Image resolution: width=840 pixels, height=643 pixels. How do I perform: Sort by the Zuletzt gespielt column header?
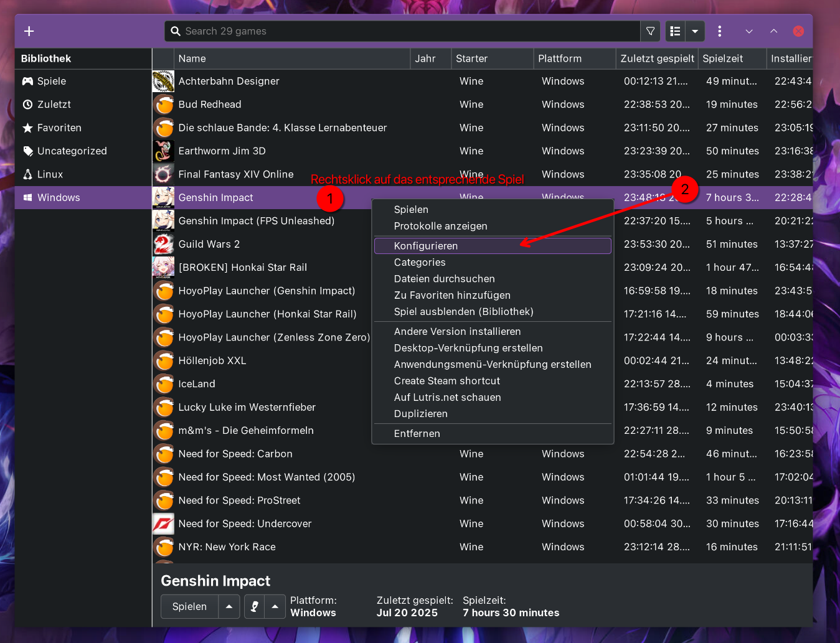657,59
